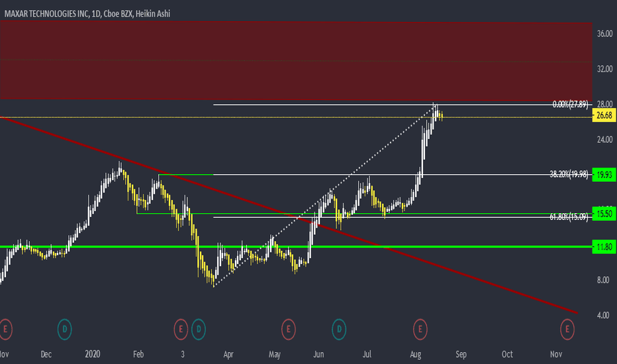The image size is (617, 364).
Task: Click the Jul label on time axis
Action: point(367,354)
